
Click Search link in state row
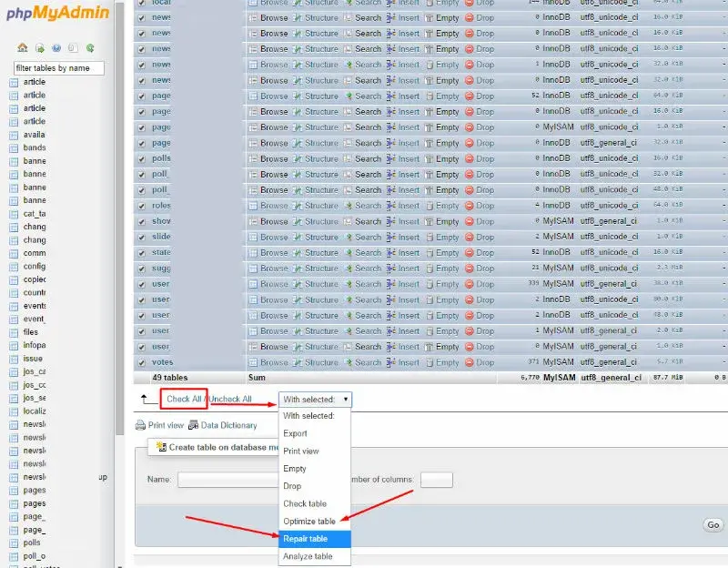(x=369, y=253)
